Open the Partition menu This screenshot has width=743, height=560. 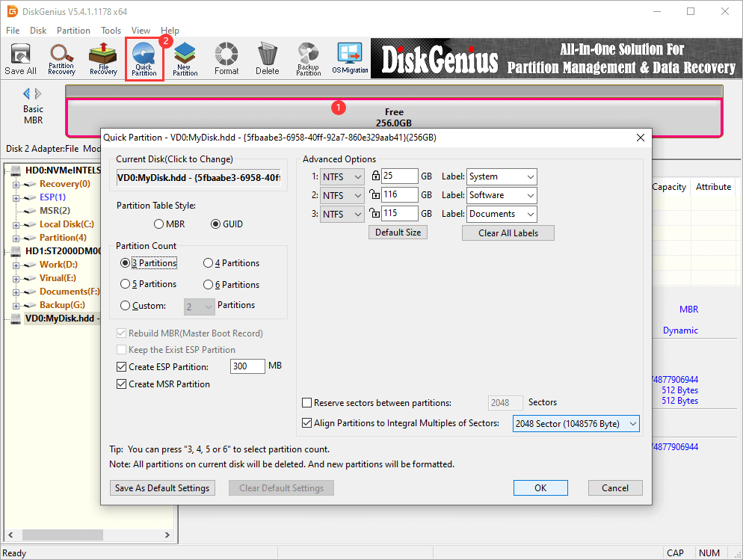[x=73, y=31]
